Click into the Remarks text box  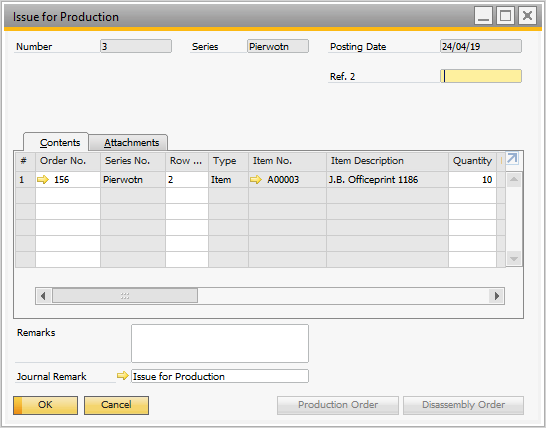220,343
